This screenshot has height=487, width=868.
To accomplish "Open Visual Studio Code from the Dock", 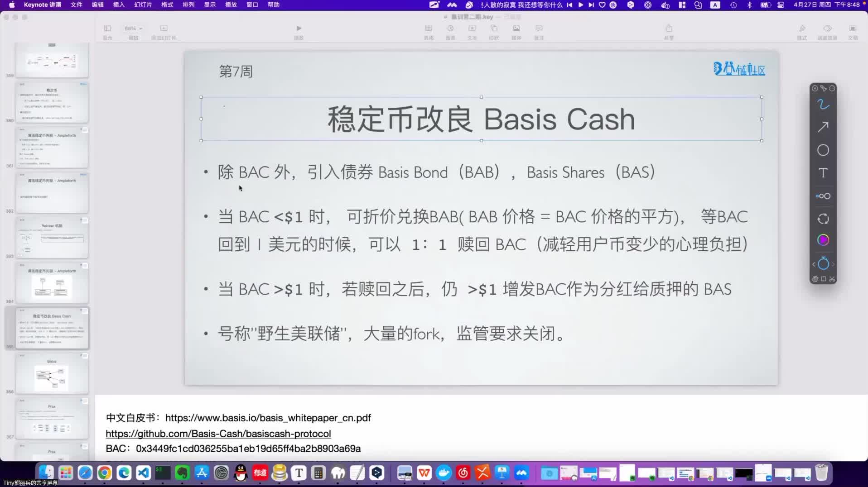I will (143, 473).
